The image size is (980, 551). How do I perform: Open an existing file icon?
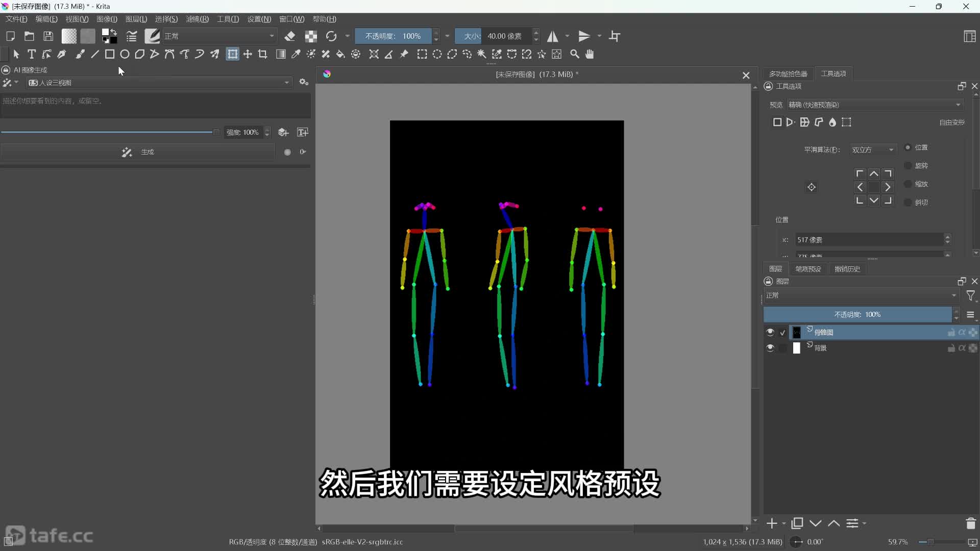[x=29, y=36]
